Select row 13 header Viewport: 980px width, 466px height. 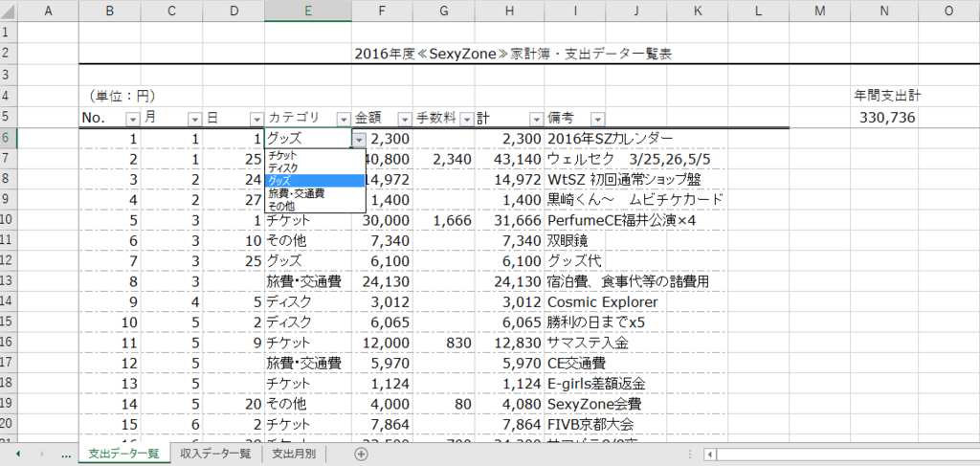8,281
